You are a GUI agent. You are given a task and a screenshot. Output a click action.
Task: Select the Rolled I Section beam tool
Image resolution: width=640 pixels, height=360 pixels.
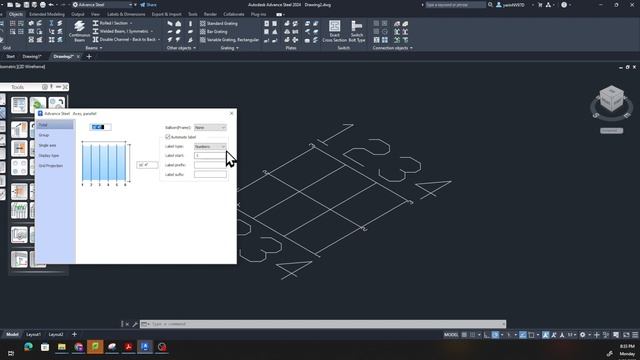[x=110, y=23]
